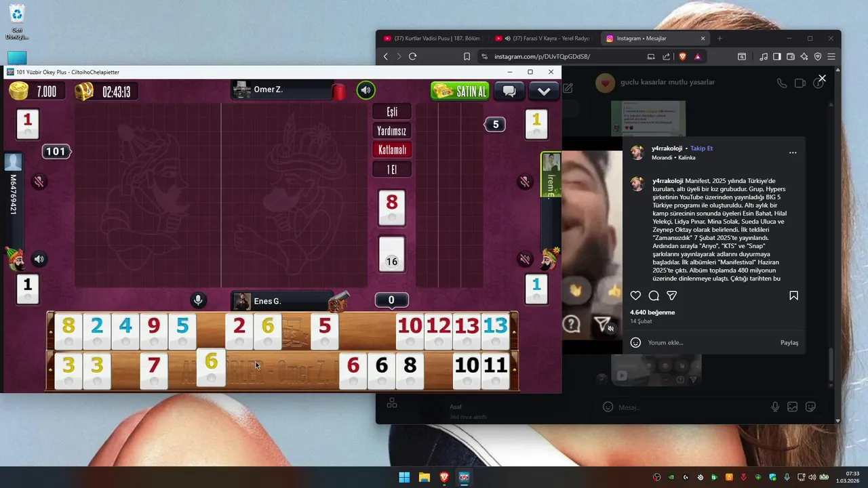Open Recycle Bin on desktop
The height and width of the screenshot is (488, 868).
17,22
